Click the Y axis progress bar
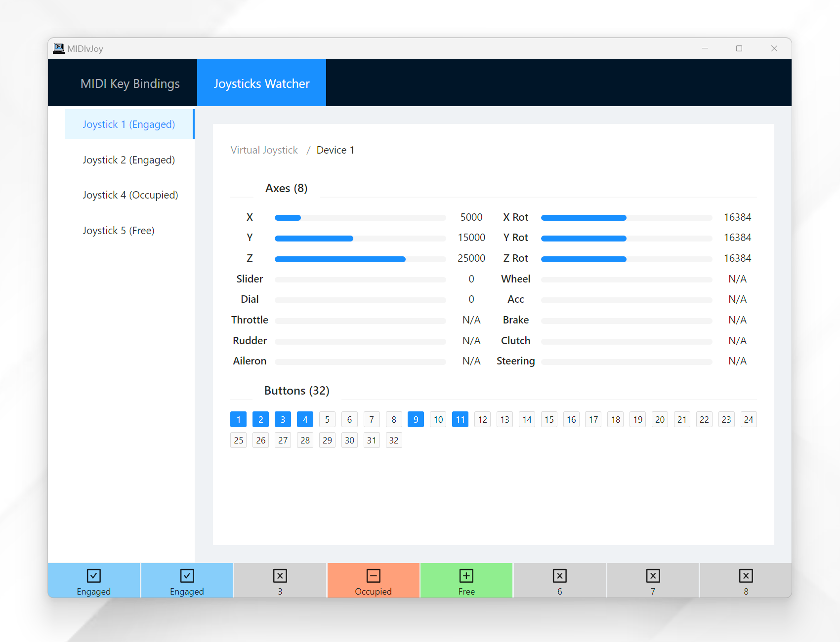 360,239
